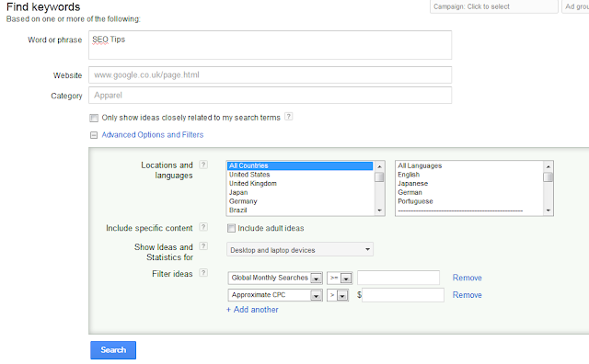Viewport: 589px width, 364px height.
Task: Click countries list scroll-up arrow
Action: [379, 166]
